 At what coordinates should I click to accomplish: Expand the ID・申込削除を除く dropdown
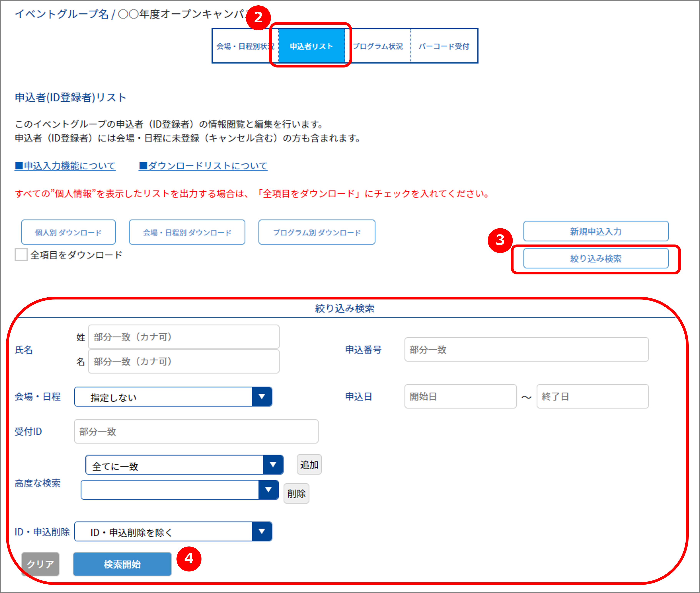tap(173, 531)
